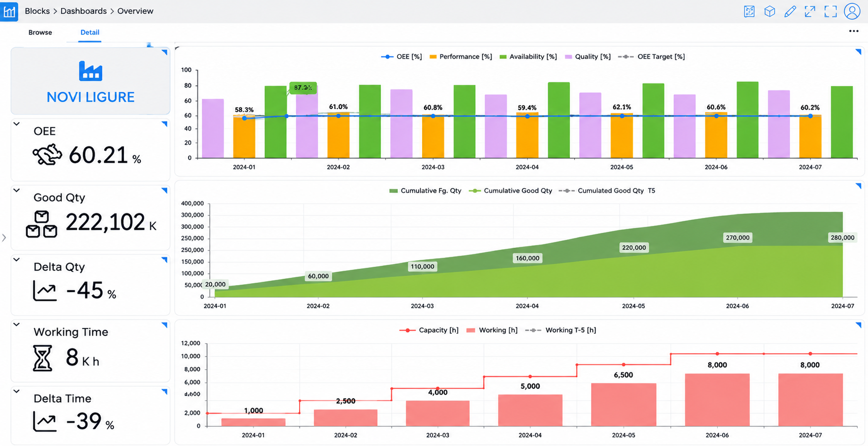The width and height of the screenshot is (868, 446).
Task: Click the factory icon above NOVI LIGURE
Action: pos(90,71)
